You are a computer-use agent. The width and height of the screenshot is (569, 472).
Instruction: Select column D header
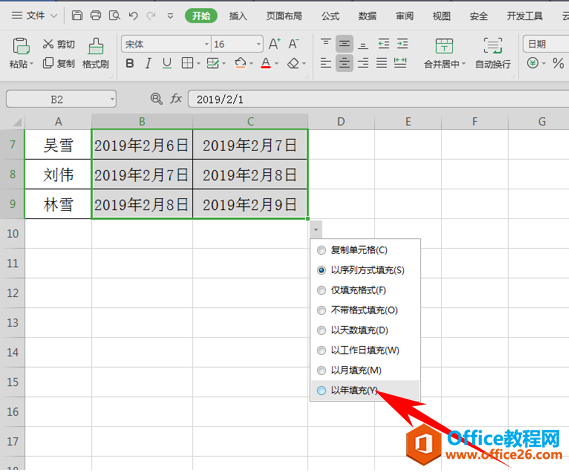tap(341, 121)
